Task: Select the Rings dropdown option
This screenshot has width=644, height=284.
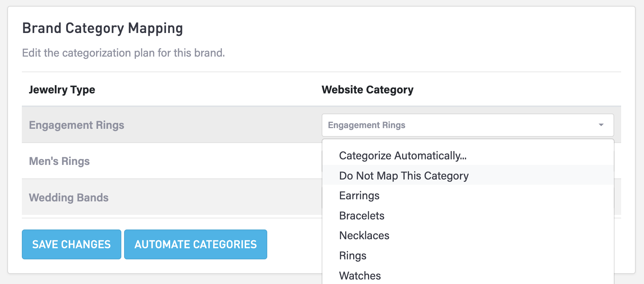Action: [x=353, y=256]
